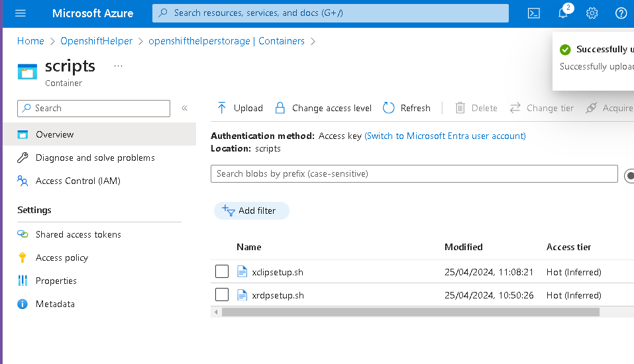Click the Shared access tokens link icon
Viewport: 634px width, 364px height.
[23, 234]
